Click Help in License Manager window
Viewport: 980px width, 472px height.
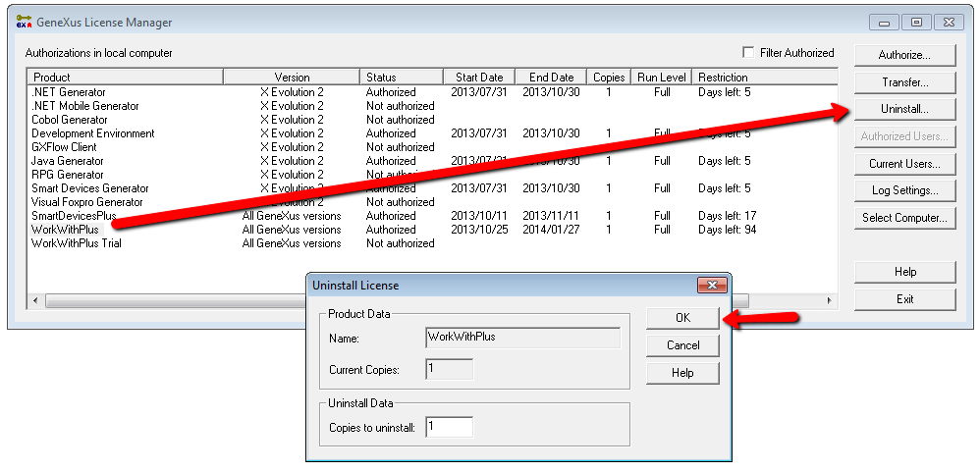[904, 272]
